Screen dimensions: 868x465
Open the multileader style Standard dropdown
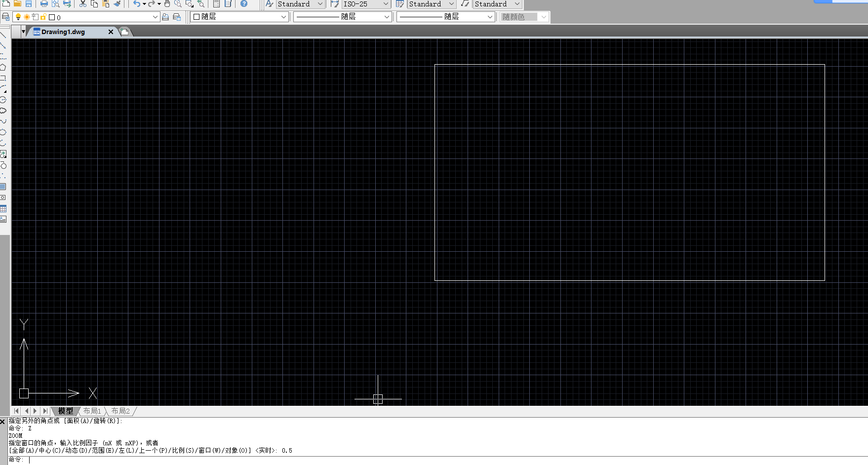pyautogui.click(x=517, y=4)
